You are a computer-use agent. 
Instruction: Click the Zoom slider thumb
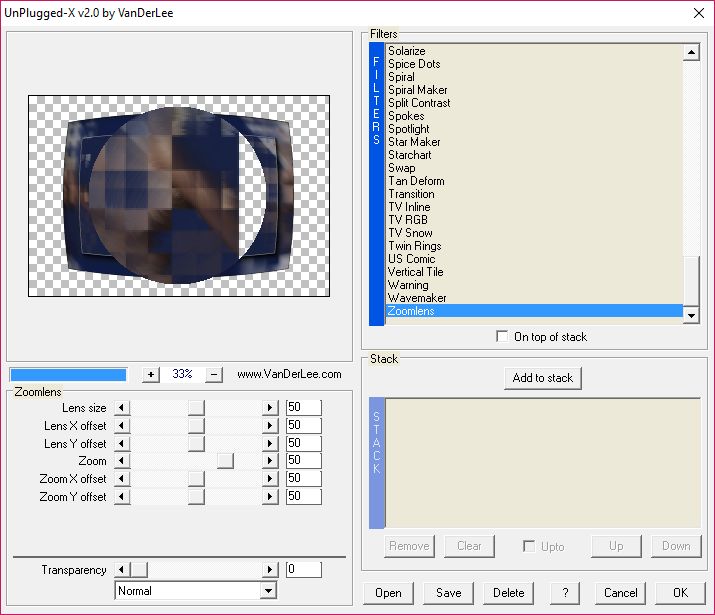pyautogui.click(x=225, y=460)
